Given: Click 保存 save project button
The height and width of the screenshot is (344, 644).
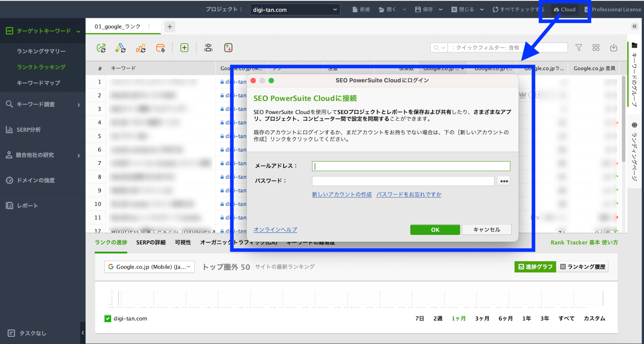Looking at the screenshot, I should click(424, 9).
